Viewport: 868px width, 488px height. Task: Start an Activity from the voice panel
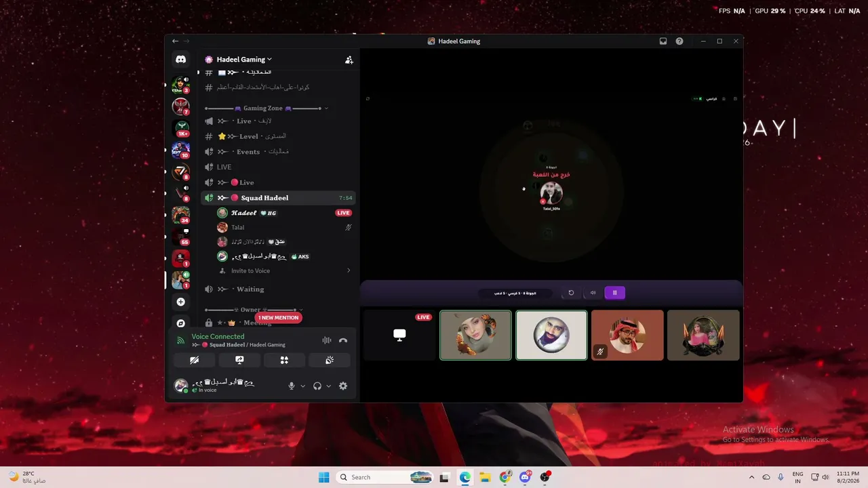coord(284,360)
